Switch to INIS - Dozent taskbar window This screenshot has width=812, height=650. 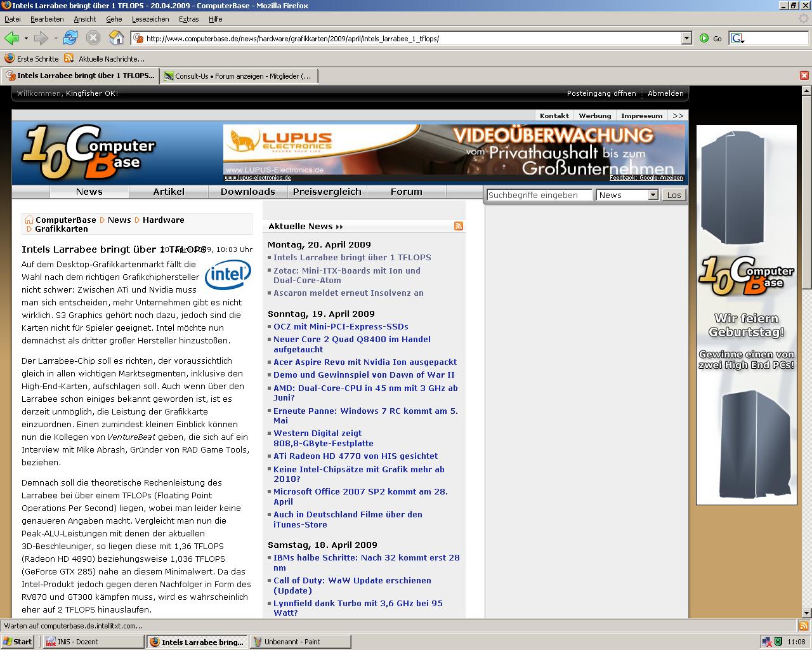tap(94, 642)
